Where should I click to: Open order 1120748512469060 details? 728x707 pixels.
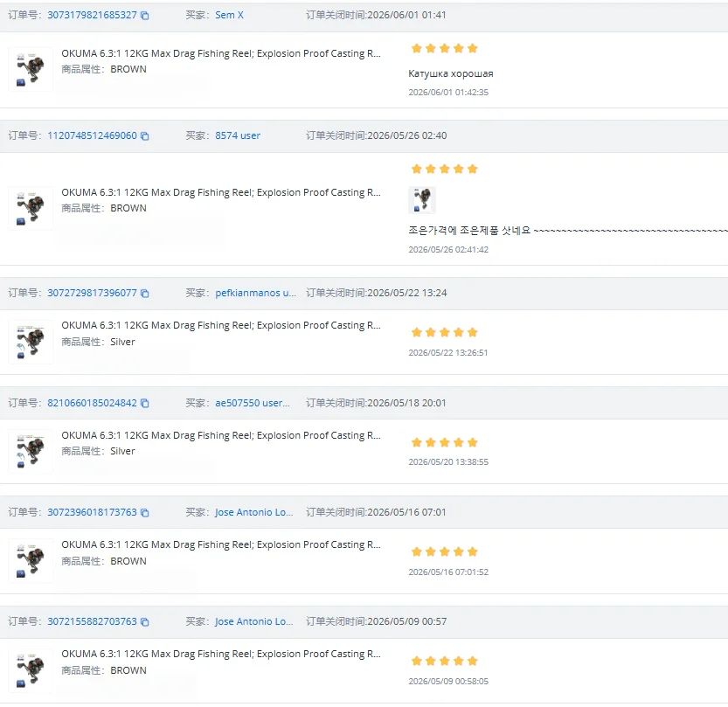click(x=92, y=135)
